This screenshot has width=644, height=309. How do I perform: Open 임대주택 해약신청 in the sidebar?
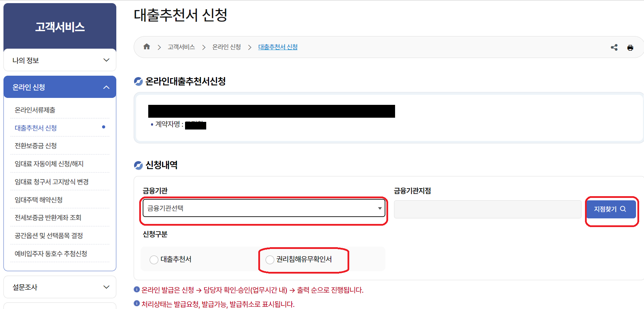(39, 200)
